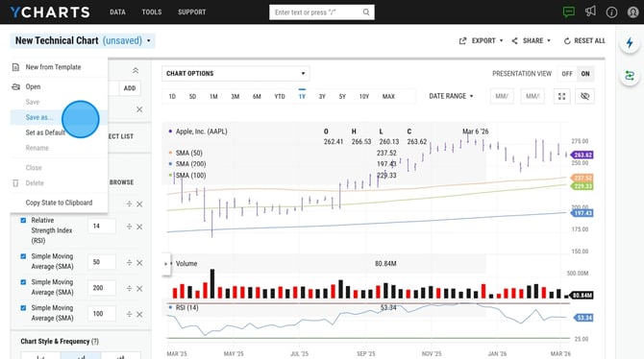Open the user profile avatar icon
The height and width of the screenshot is (359, 644).
(x=632, y=12)
